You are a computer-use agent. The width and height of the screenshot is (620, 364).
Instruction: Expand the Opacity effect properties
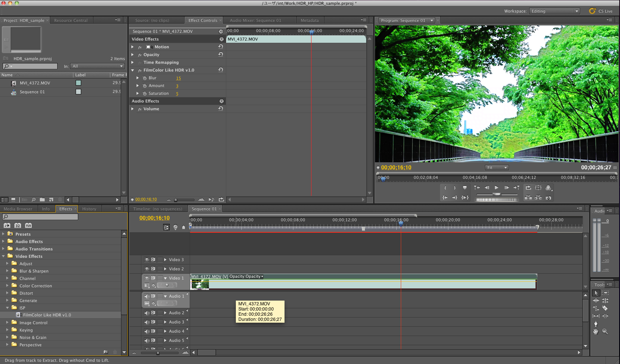[x=132, y=55]
